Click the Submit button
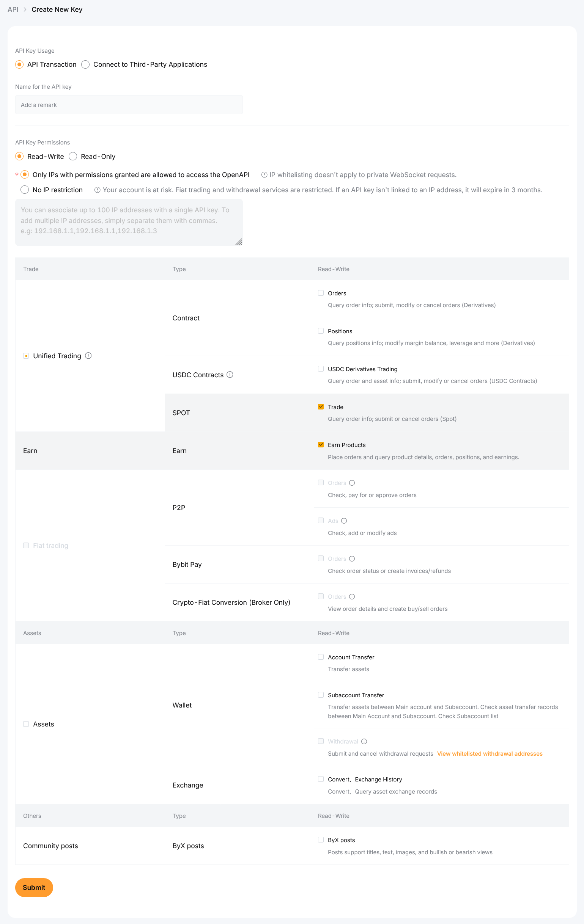 pyautogui.click(x=34, y=888)
